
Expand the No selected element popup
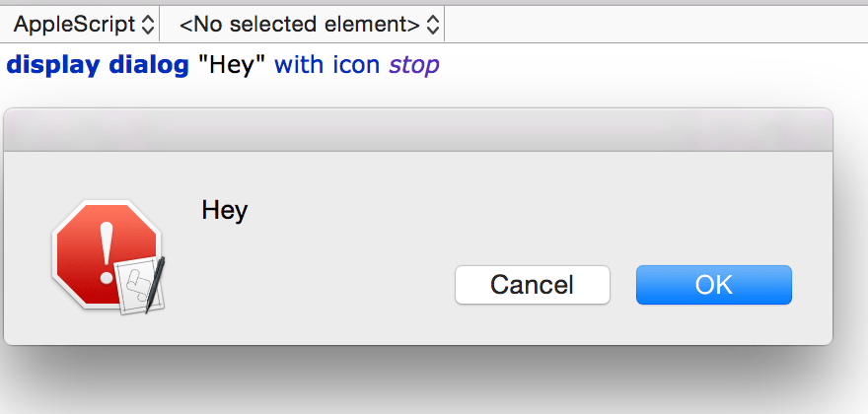coord(306,22)
